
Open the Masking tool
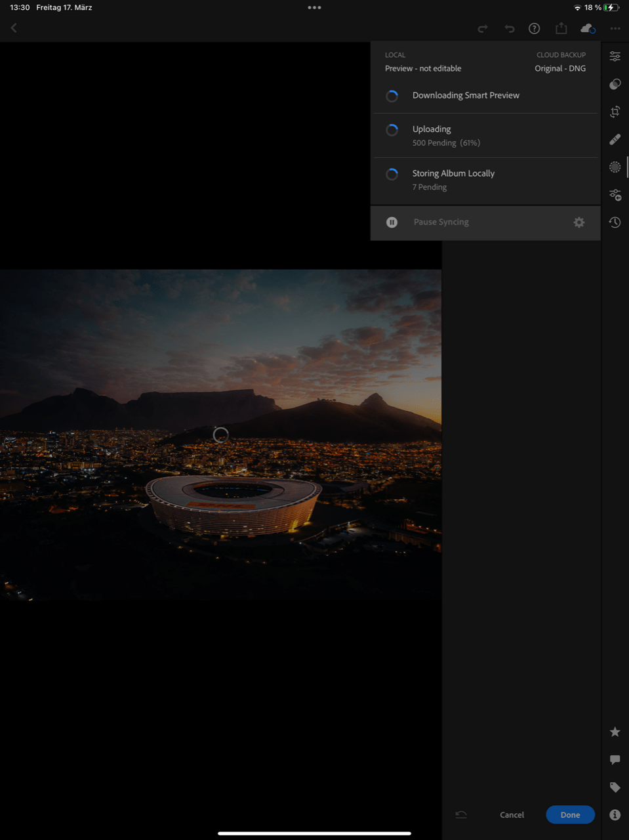615,167
